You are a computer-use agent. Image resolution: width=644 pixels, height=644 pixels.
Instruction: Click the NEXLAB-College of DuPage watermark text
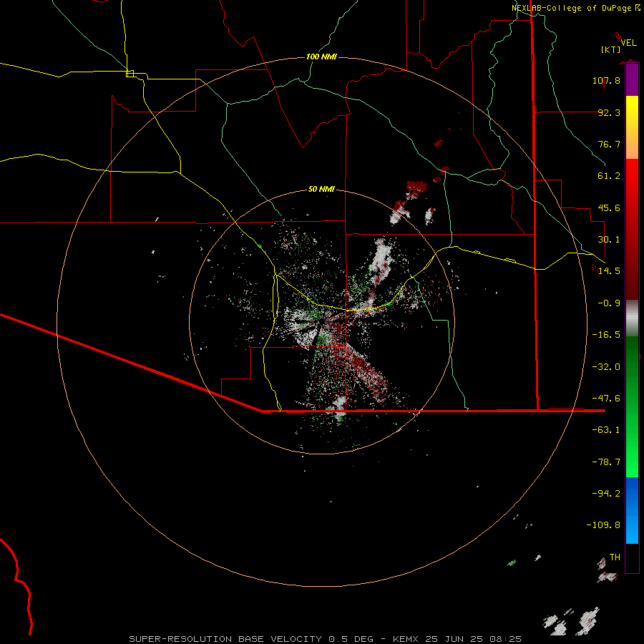click(x=576, y=8)
